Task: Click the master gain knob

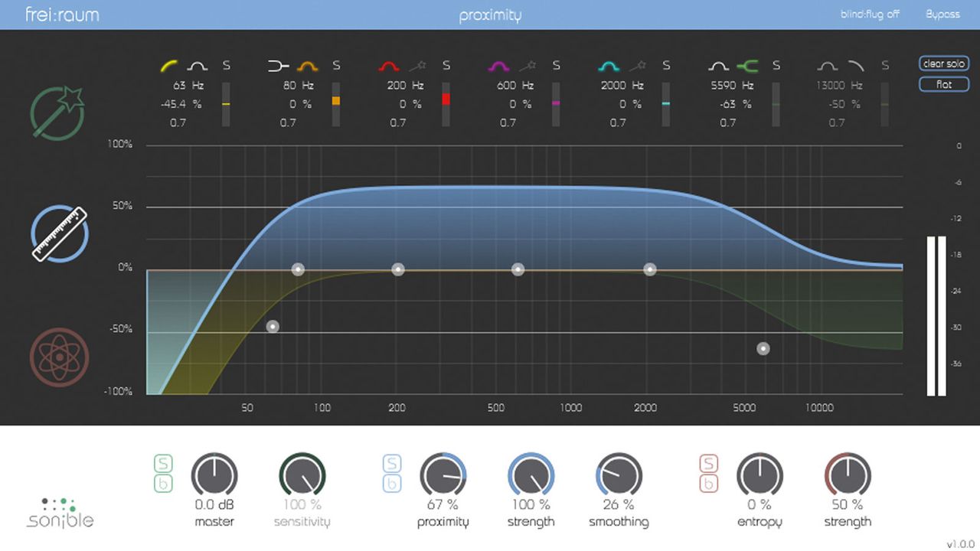Action: (214, 475)
